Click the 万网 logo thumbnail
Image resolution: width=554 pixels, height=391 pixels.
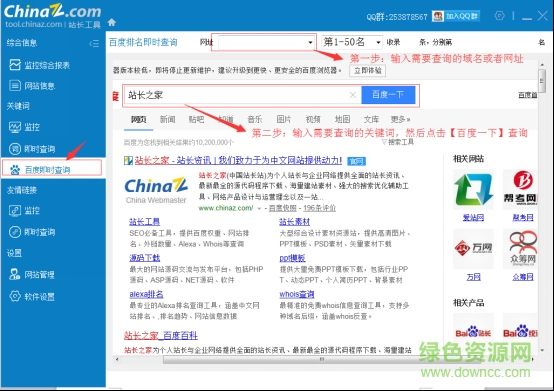coord(473,249)
